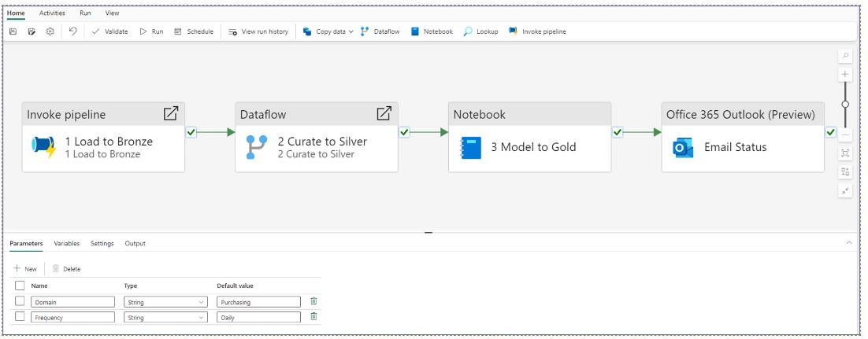Screen dimensions: 868x339
Task: Toggle the select-all checkbox in header
Action: click(x=20, y=286)
